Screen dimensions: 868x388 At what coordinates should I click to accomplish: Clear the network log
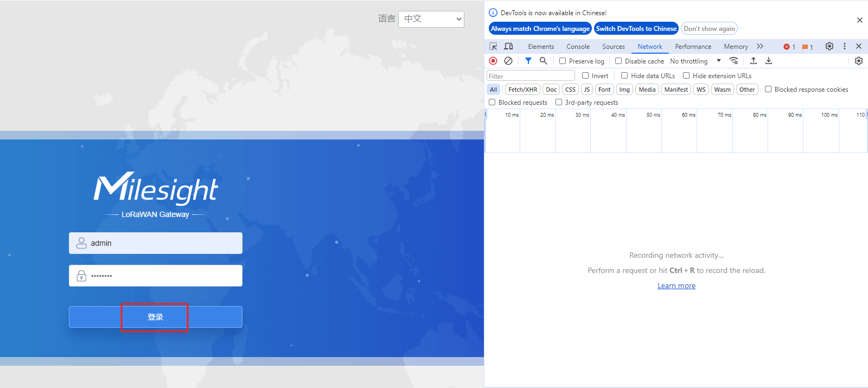pyautogui.click(x=508, y=61)
